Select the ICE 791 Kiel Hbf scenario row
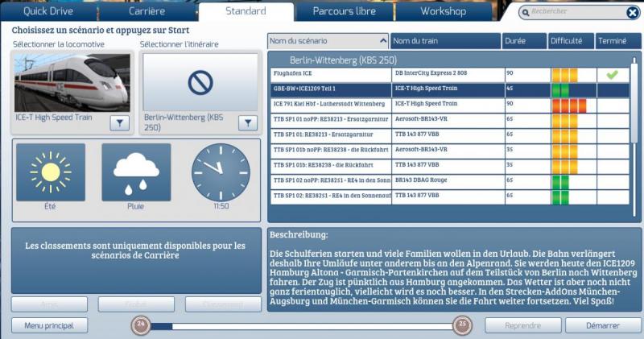The image size is (644, 339). (450, 105)
